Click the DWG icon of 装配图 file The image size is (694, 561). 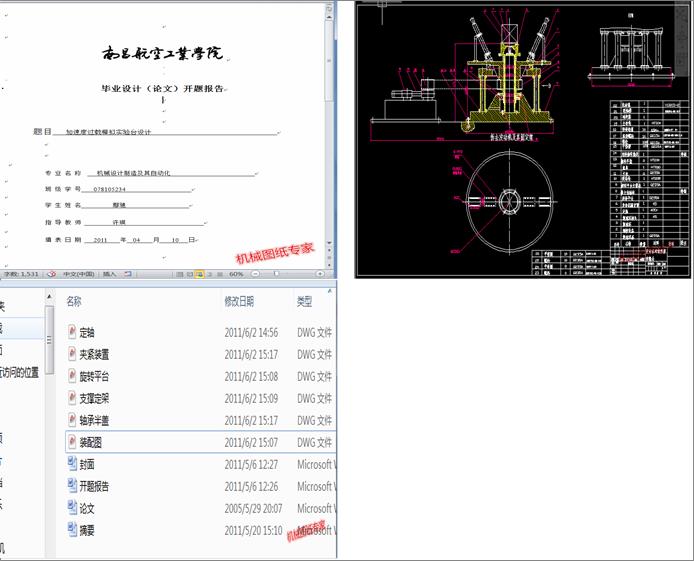tap(72, 442)
